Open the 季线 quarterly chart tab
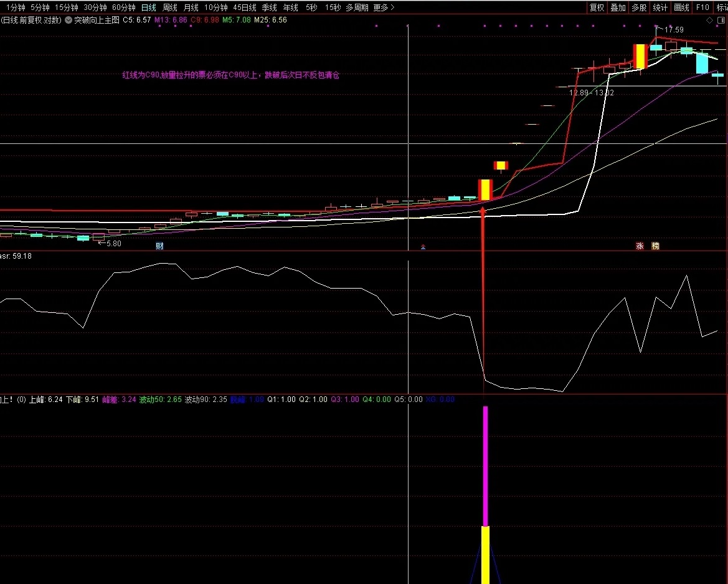Image resolution: width=728 pixels, height=584 pixels. pos(269,7)
